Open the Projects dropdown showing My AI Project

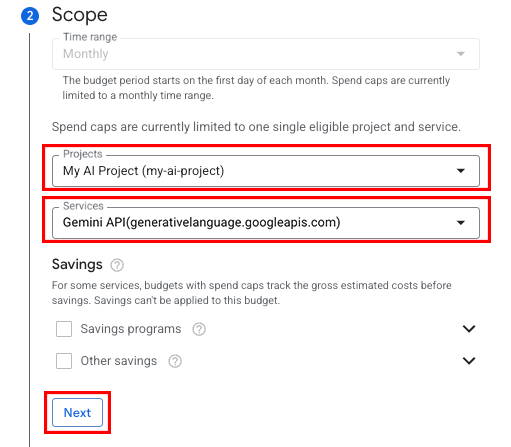[266, 171]
